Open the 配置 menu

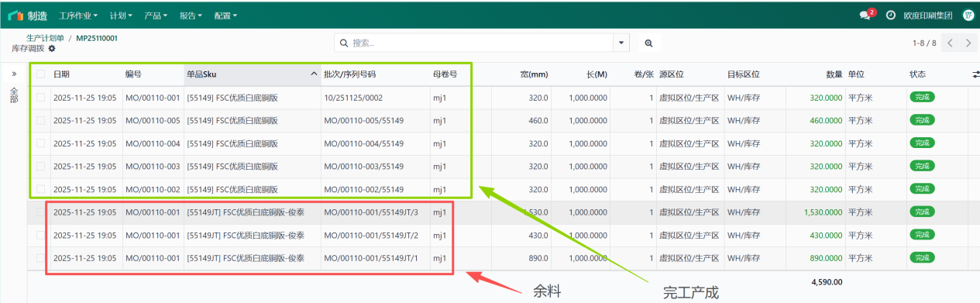point(225,15)
